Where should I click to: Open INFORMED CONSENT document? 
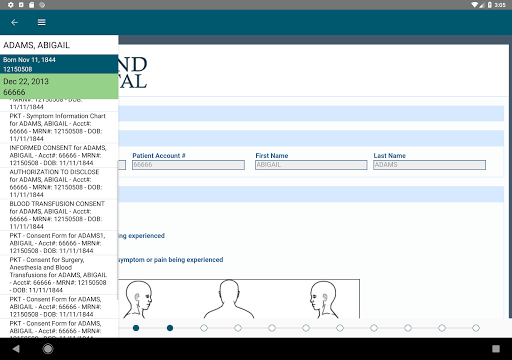coord(59,155)
